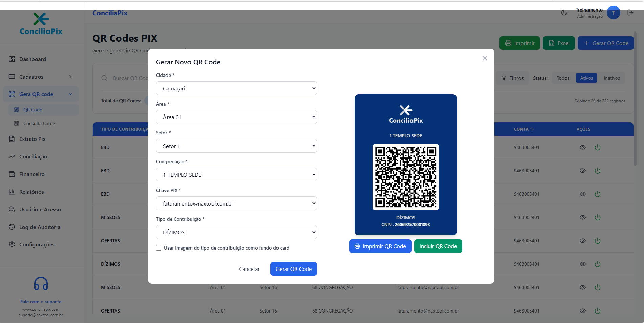Switch to dark mode with the moon icon
Viewport: 644px width, 323px height.
click(x=564, y=13)
